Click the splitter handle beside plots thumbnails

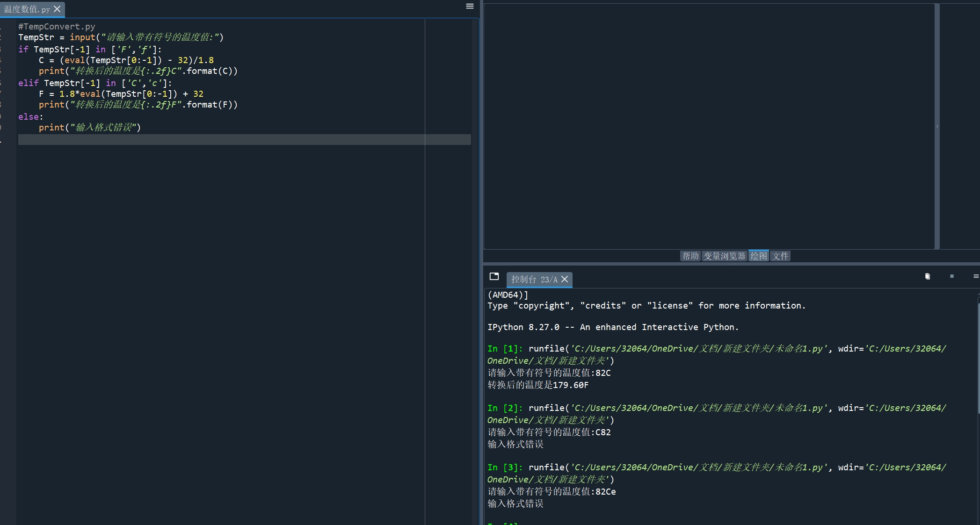click(x=937, y=126)
